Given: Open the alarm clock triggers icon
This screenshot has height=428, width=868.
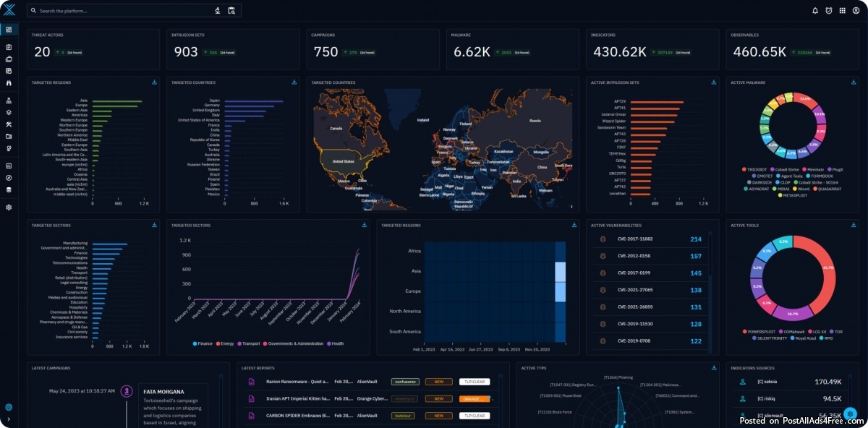Looking at the screenshot, I should [x=829, y=11].
